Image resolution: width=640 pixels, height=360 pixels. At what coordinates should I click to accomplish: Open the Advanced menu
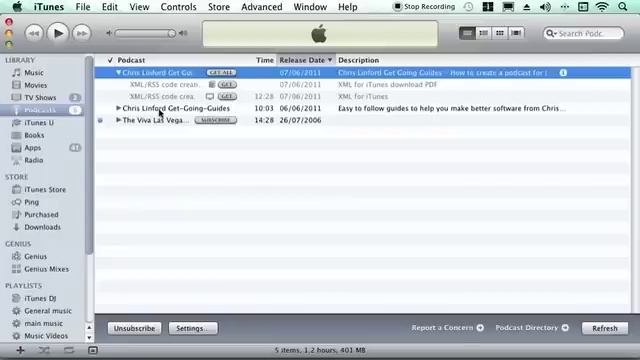click(x=262, y=7)
